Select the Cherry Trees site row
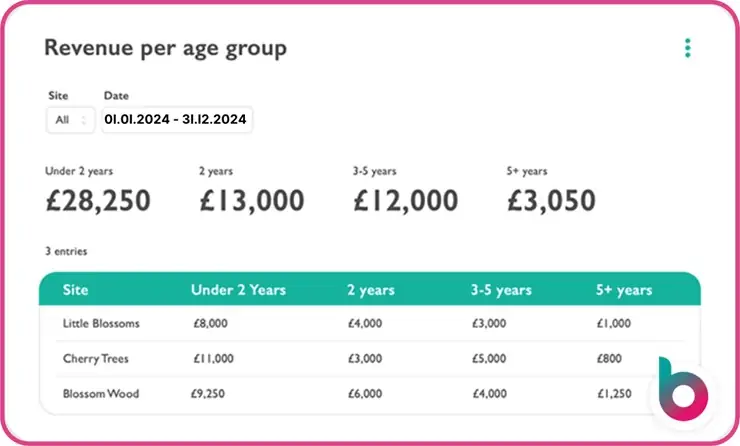This screenshot has height=446, width=740. click(x=96, y=358)
